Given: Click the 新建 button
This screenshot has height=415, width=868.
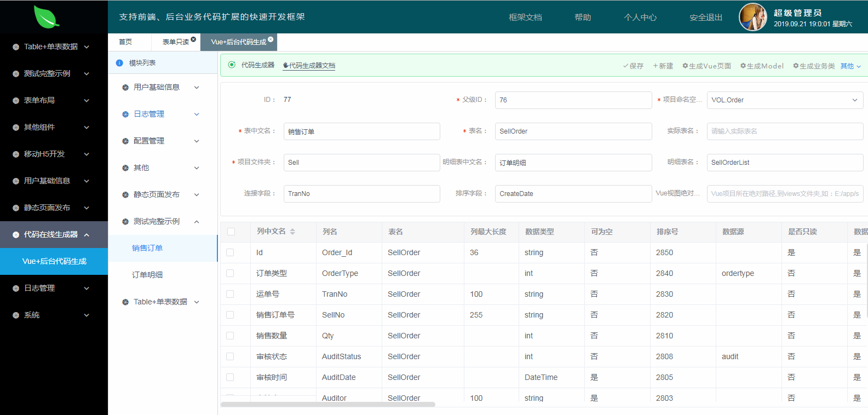Looking at the screenshot, I should [663, 66].
